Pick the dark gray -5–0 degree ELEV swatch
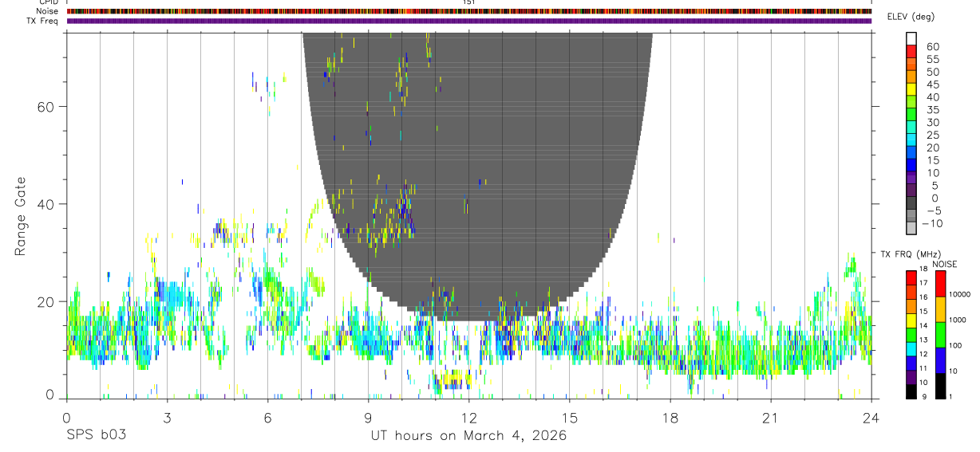The height and width of the screenshot is (452, 980). 911,204
